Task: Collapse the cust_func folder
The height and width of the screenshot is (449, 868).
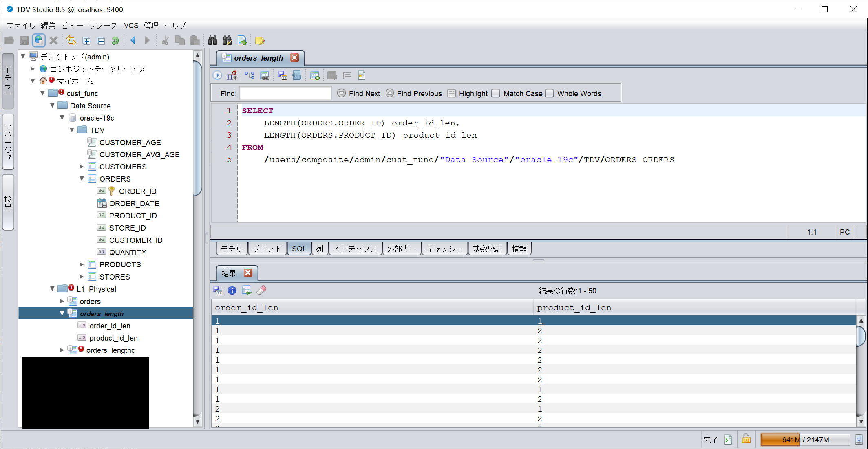Action: (x=42, y=93)
